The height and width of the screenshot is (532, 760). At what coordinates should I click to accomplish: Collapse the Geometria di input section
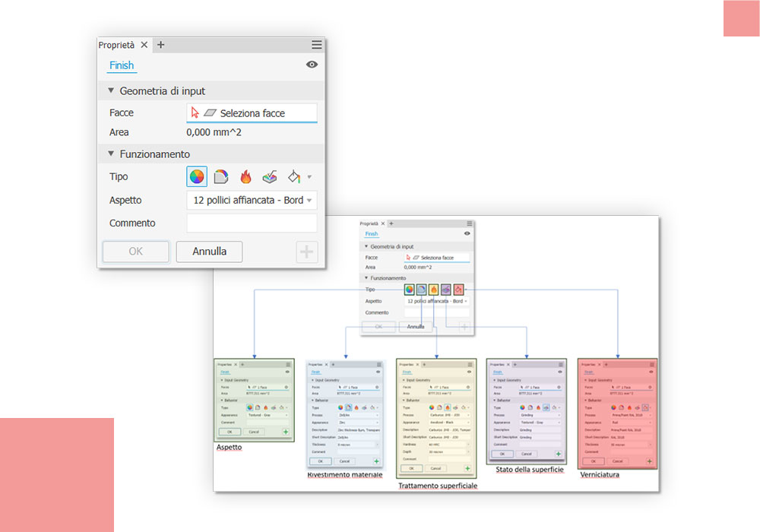[112, 90]
